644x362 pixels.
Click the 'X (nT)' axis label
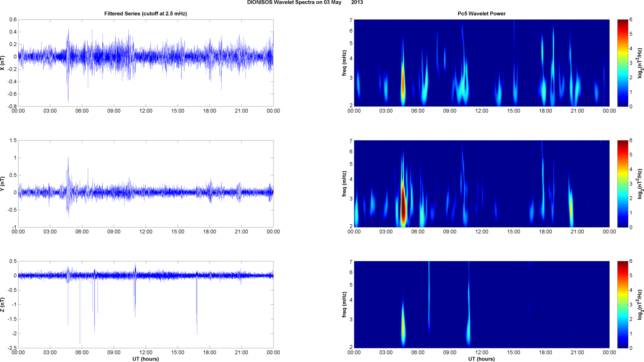(x=3, y=63)
